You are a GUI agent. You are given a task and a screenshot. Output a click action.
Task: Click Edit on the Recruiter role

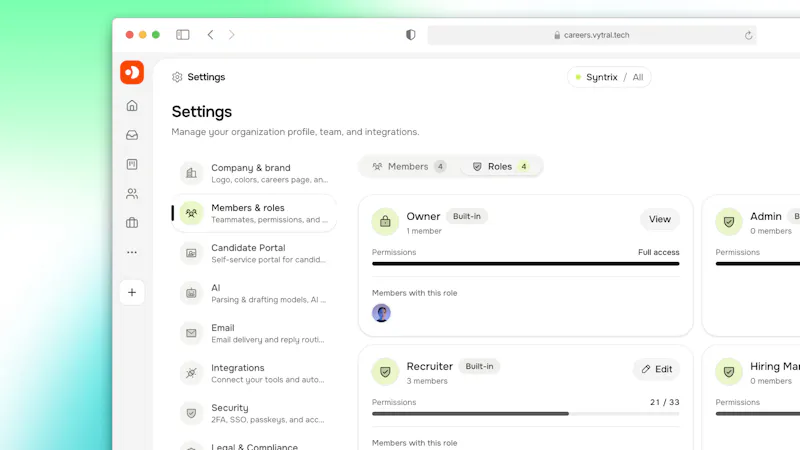tap(657, 369)
